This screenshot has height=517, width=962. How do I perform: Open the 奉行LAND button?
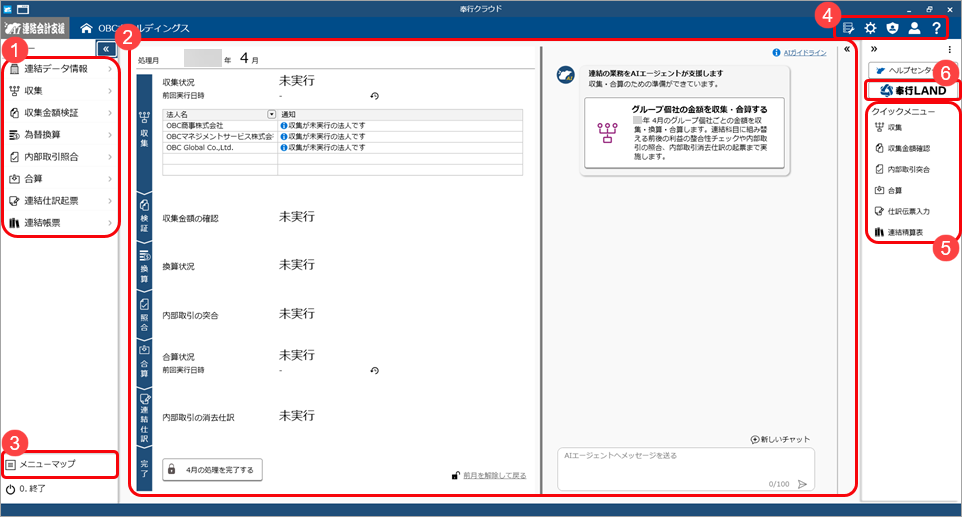(x=912, y=91)
